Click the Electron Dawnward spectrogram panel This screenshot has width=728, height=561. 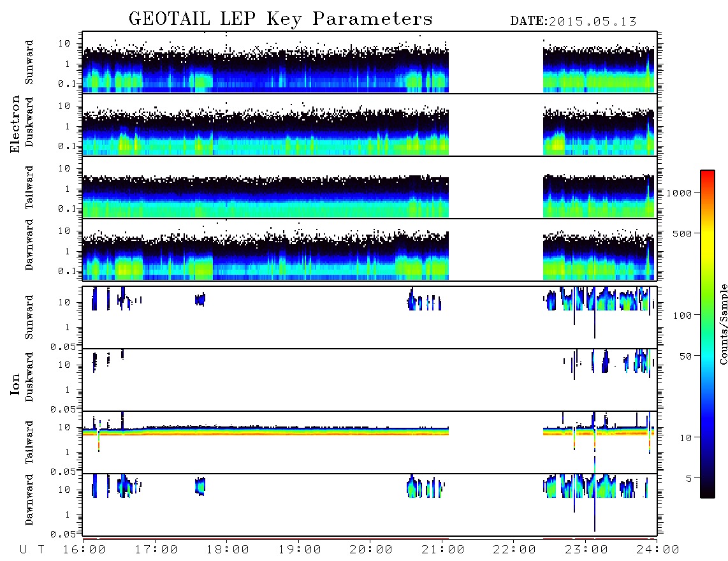coord(370,249)
